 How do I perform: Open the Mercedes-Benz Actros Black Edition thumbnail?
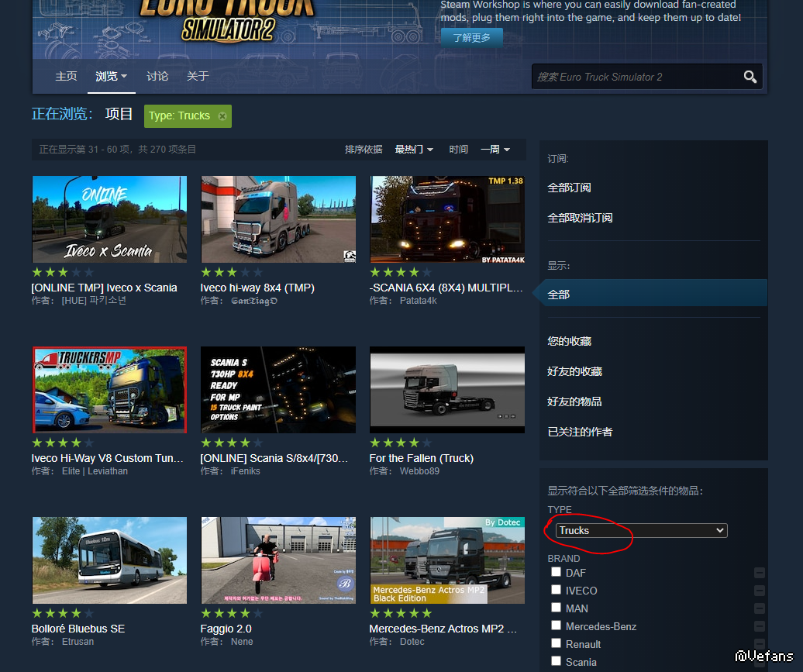pyautogui.click(x=447, y=560)
